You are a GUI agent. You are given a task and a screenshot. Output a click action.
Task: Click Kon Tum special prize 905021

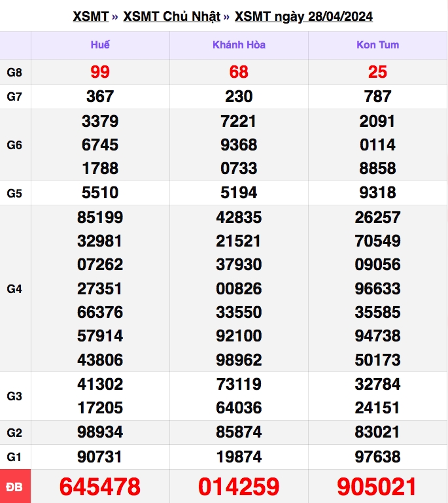pos(377,487)
